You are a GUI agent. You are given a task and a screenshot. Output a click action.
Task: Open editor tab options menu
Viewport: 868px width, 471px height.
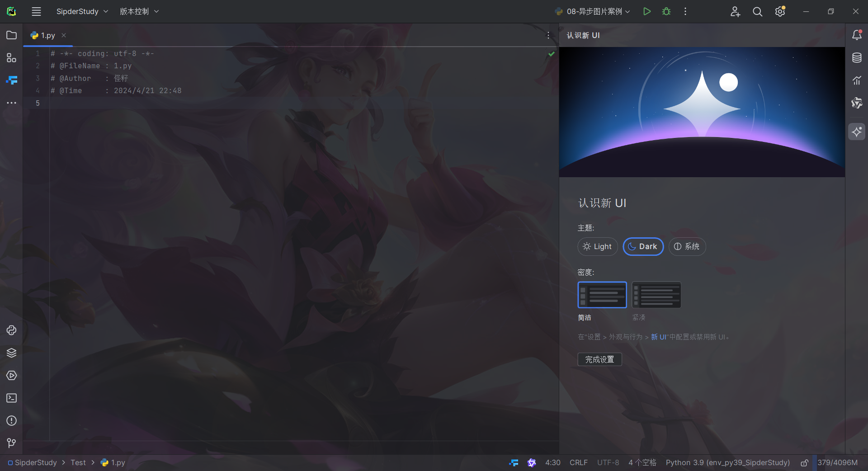click(548, 35)
